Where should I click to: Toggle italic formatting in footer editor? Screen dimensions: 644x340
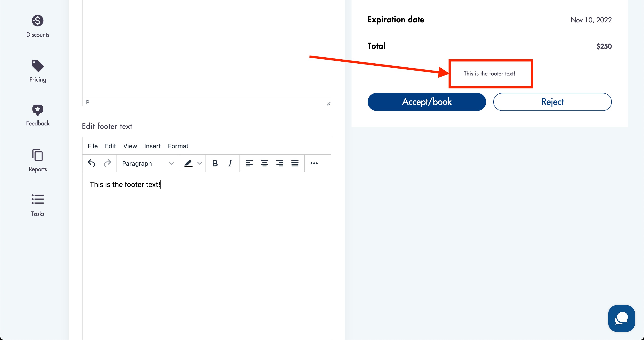pyautogui.click(x=230, y=163)
